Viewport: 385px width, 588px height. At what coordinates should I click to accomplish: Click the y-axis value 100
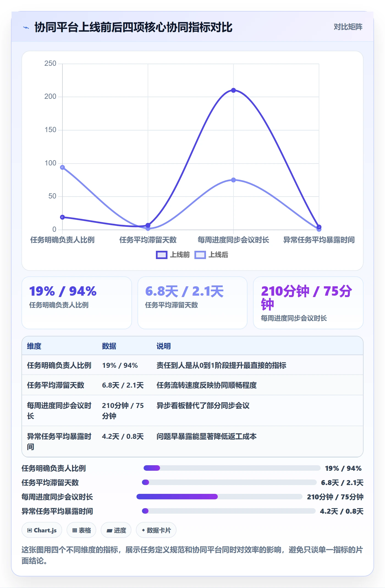click(x=50, y=163)
